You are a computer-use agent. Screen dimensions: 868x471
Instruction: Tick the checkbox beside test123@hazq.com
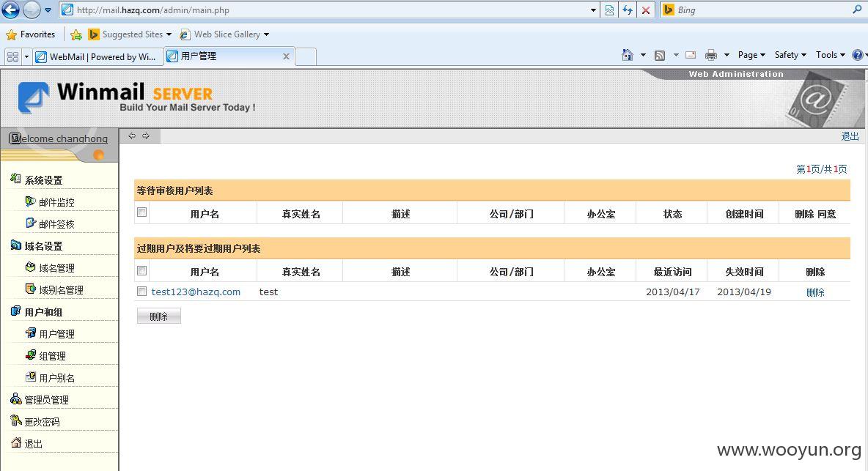[x=141, y=292]
